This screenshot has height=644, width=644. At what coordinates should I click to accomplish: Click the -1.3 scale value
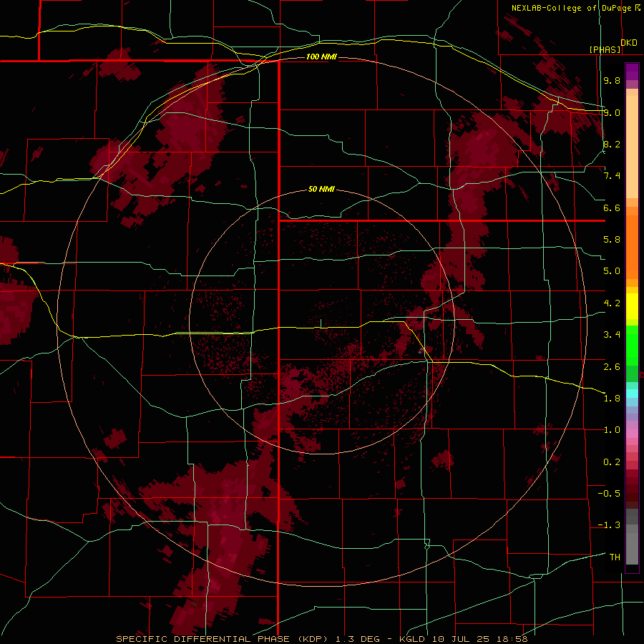tap(609, 526)
